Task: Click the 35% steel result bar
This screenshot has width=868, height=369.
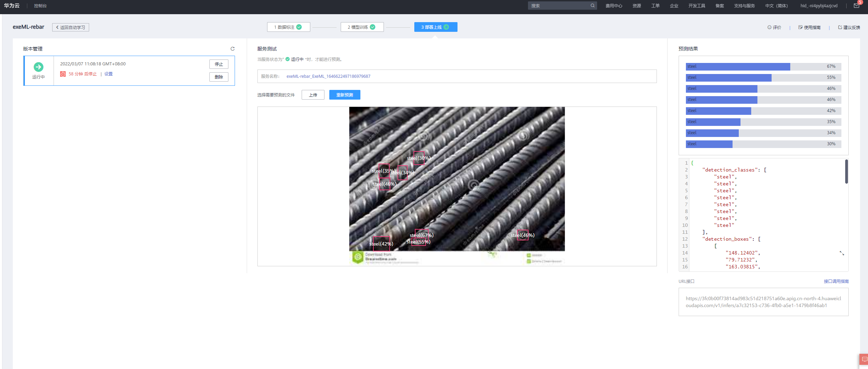Action: pos(764,122)
